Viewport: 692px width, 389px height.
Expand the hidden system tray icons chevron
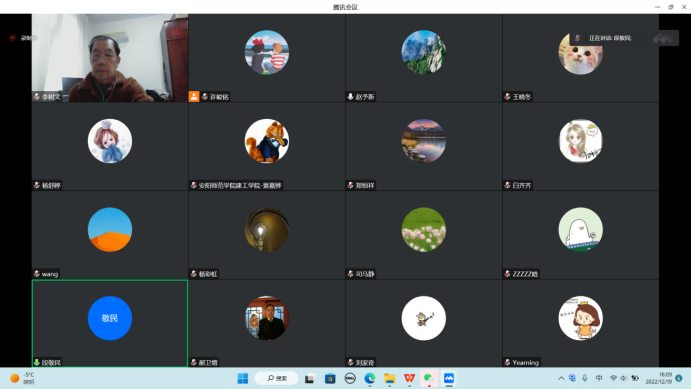click(x=561, y=378)
